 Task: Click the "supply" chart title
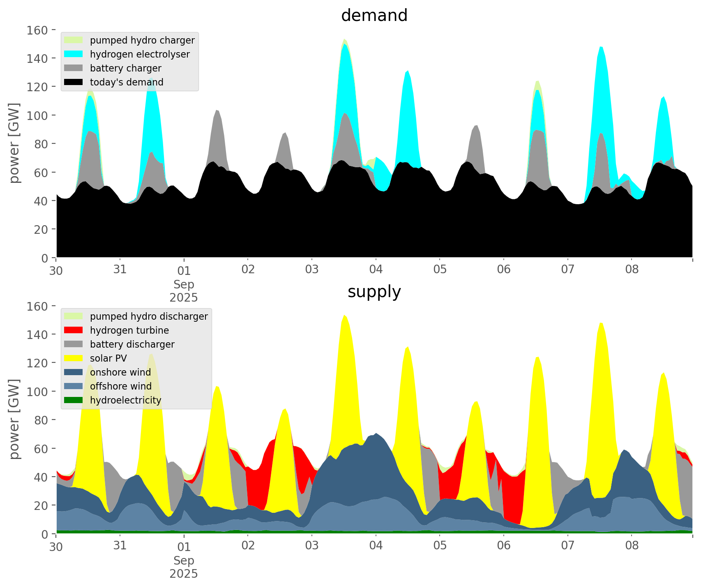pyautogui.click(x=374, y=292)
